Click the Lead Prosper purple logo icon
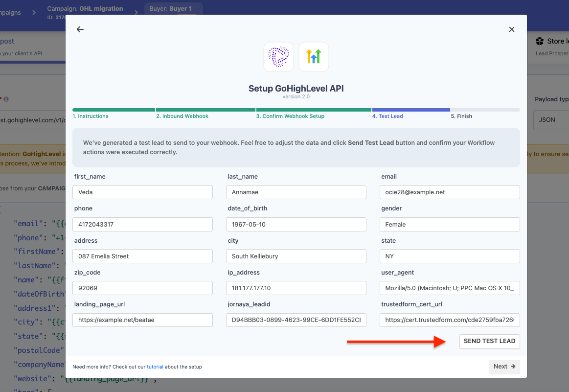This screenshot has width=569, height=392. 278,57
